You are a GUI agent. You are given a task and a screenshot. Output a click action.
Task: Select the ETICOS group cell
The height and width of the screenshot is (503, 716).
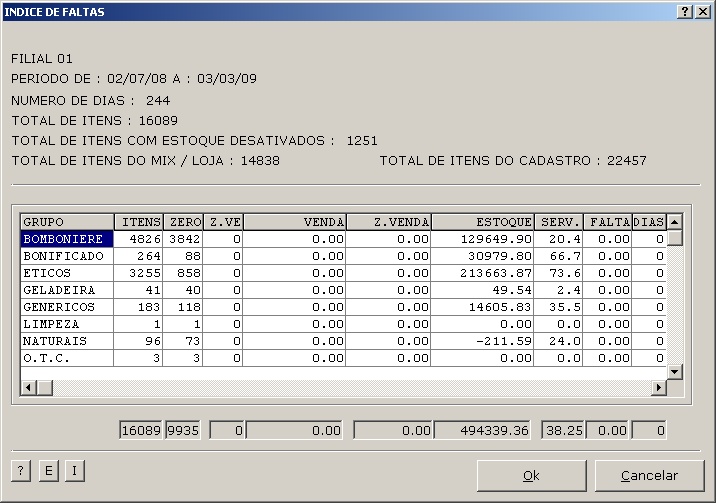pos(66,273)
